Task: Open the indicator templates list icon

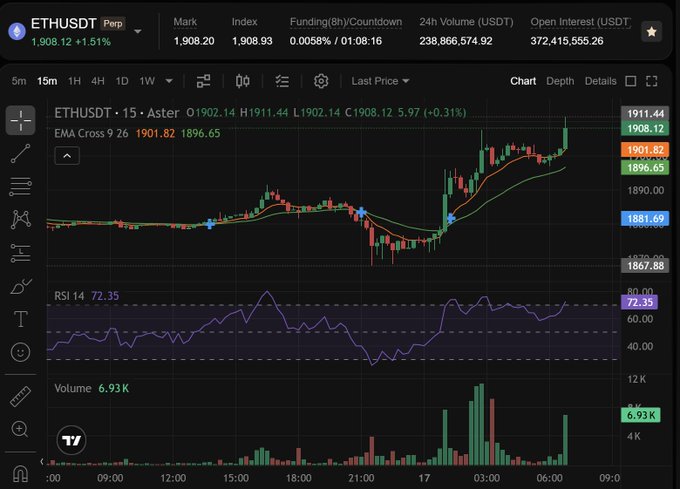Action: (x=282, y=81)
